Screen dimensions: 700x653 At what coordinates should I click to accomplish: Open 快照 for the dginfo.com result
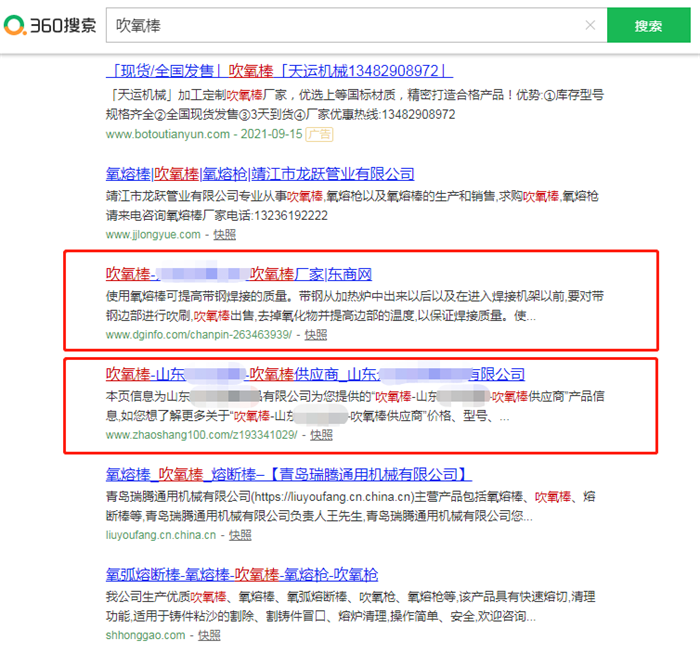316,334
